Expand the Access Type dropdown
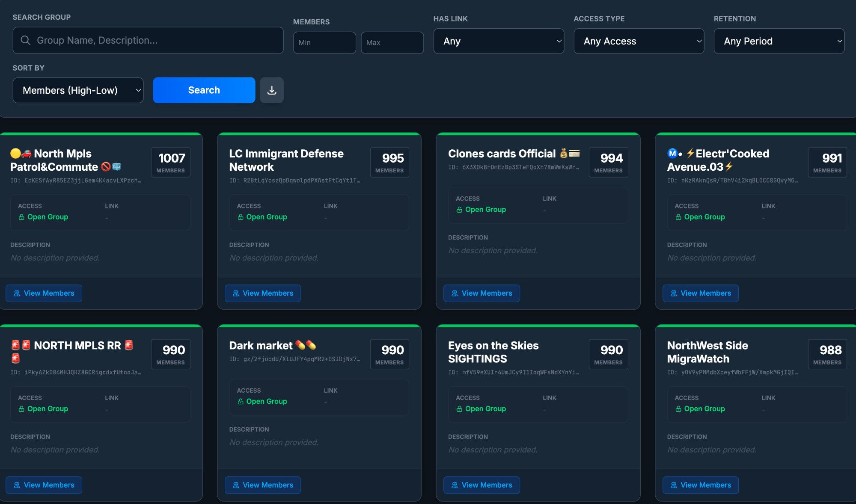 coord(639,41)
